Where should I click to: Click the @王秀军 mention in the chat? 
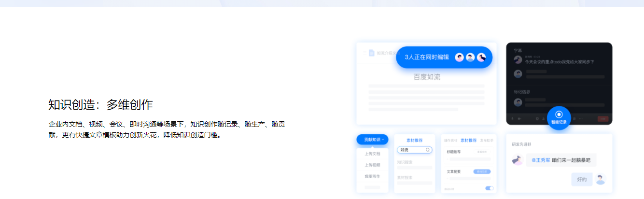pos(541,160)
